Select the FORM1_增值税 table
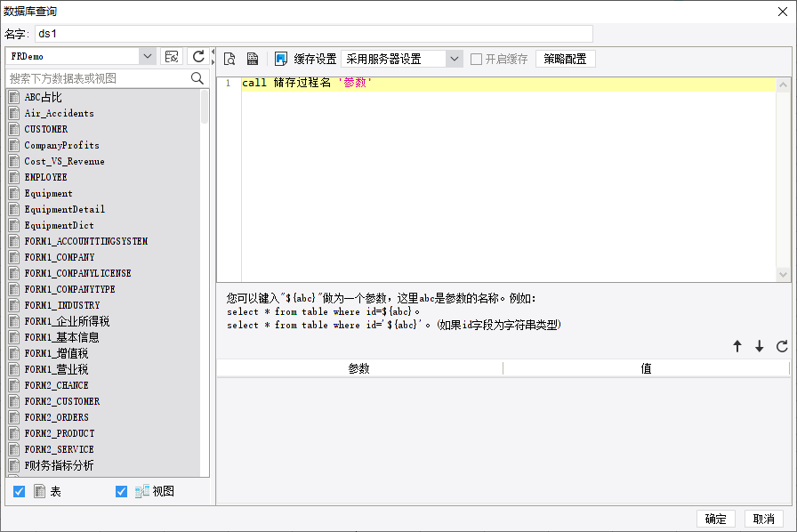The width and height of the screenshot is (797, 532). pyautogui.click(x=56, y=353)
